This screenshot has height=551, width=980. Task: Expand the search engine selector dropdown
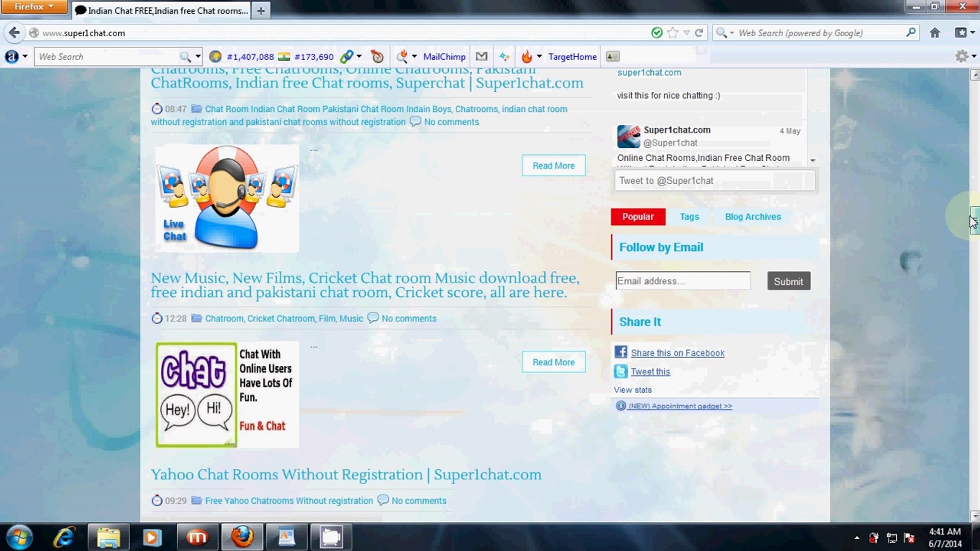pyautogui.click(x=732, y=33)
